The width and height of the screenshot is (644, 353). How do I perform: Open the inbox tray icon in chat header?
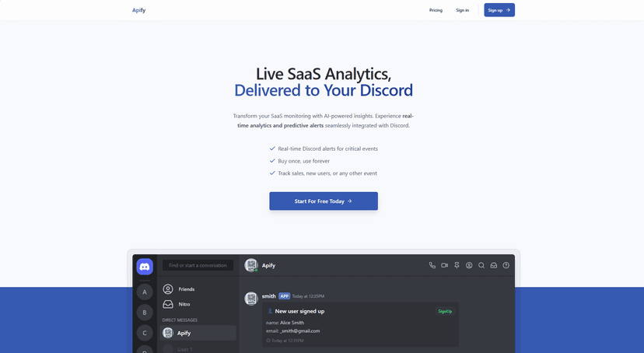[x=494, y=266]
